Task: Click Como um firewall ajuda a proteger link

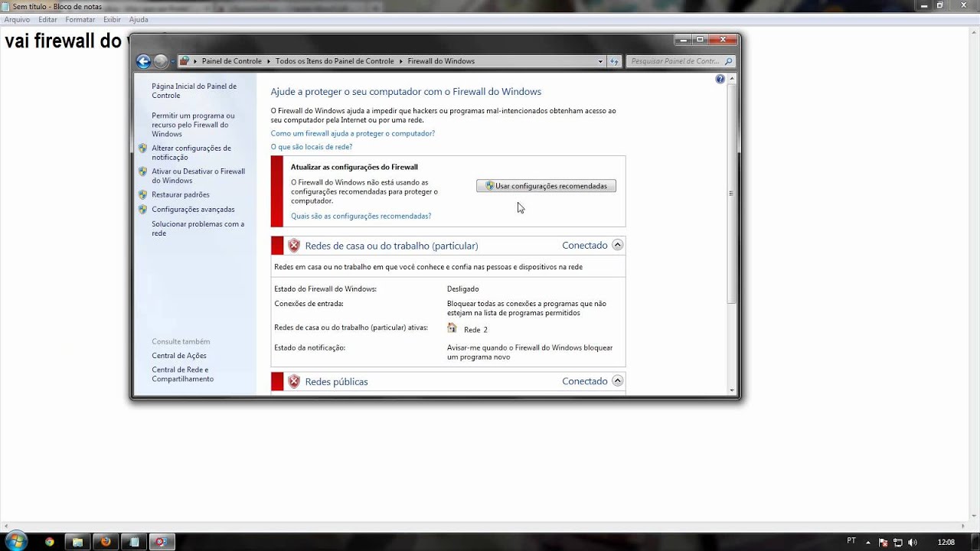Action: [353, 133]
